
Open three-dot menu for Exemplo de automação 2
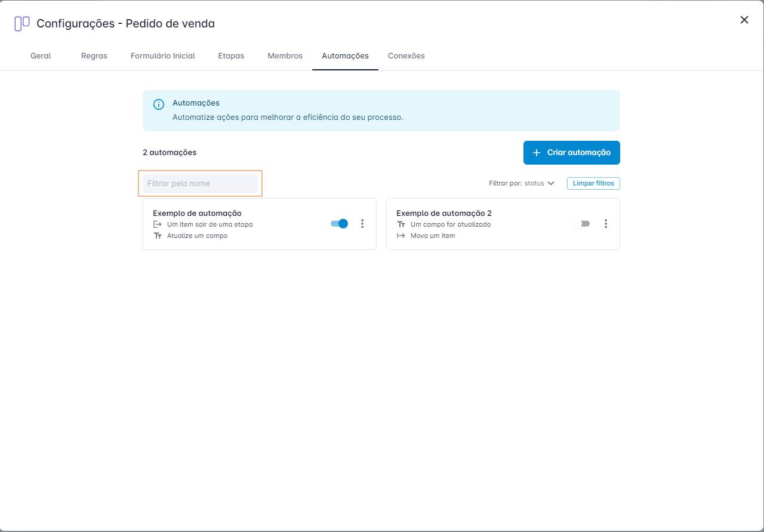tap(606, 224)
